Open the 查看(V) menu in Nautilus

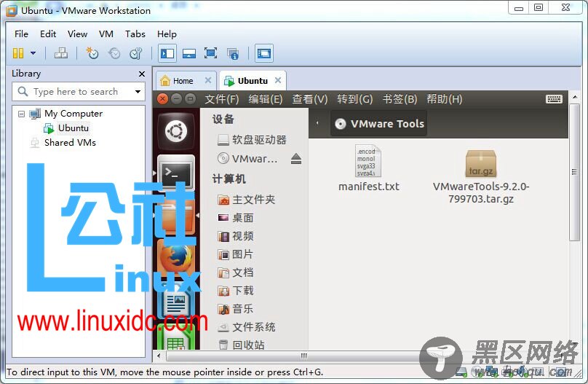point(310,99)
